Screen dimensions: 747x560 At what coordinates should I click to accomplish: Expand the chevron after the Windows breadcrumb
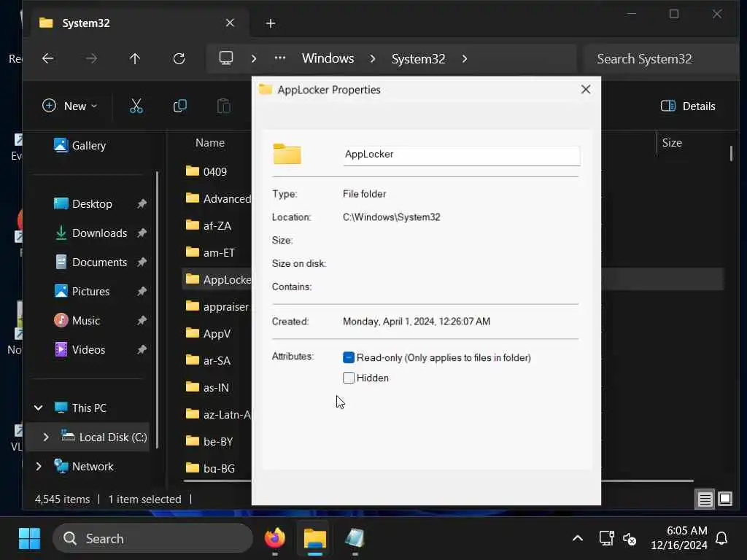[373, 58]
